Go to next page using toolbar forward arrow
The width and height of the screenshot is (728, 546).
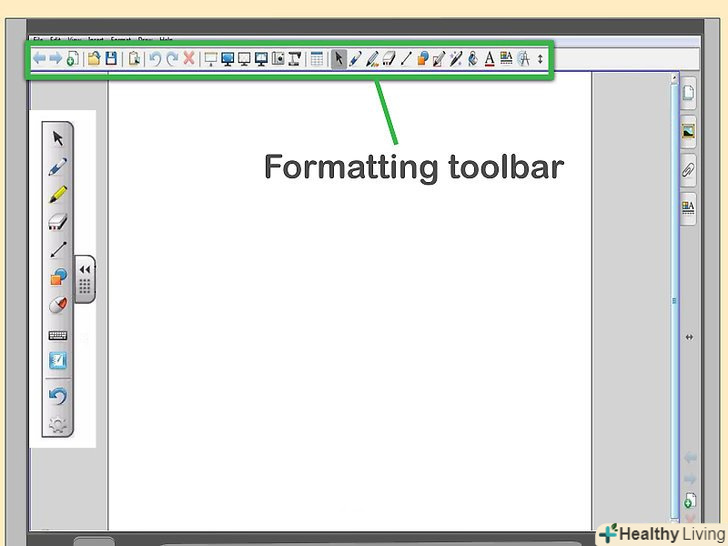56,58
